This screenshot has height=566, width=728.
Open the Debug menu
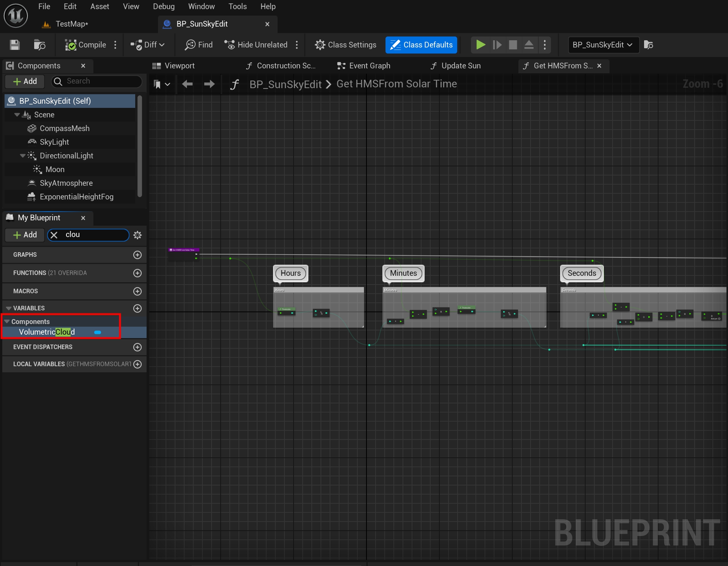coord(164,6)
